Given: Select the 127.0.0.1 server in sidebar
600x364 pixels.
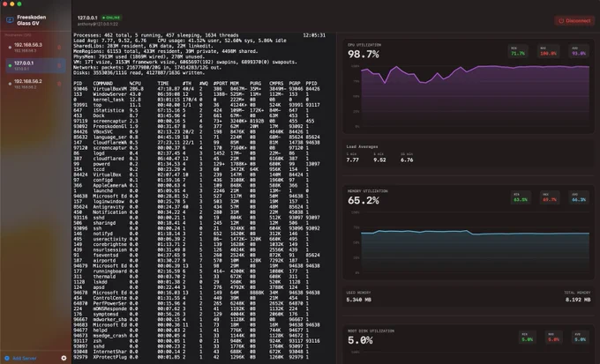Looking at the screenshot, I should click(35, 66).
